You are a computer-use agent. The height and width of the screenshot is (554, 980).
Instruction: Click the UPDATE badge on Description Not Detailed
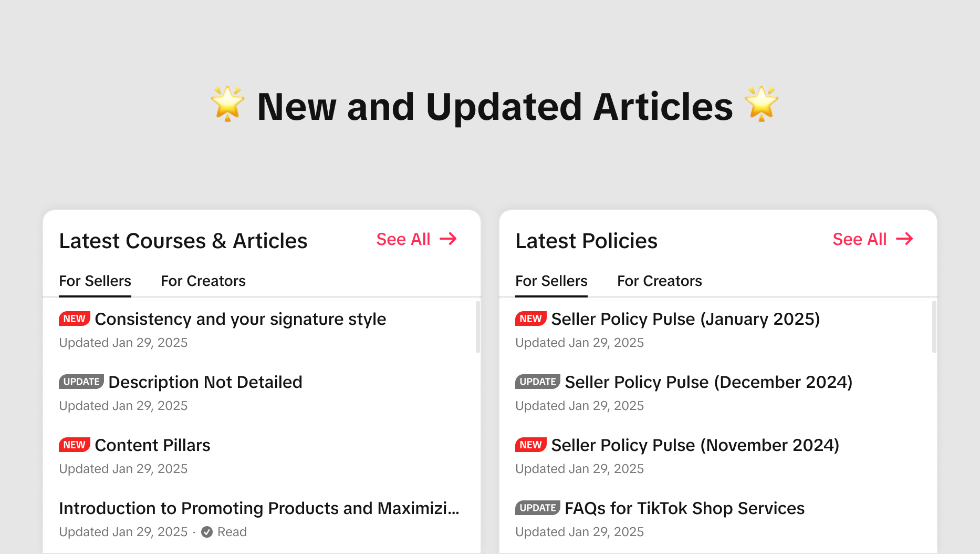[x=81, y=382]
